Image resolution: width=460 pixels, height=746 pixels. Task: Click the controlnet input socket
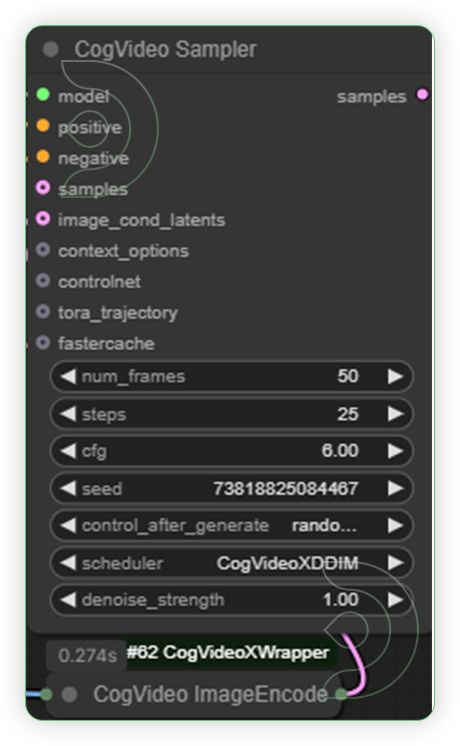pyautogui.click(x=43, y=281)
